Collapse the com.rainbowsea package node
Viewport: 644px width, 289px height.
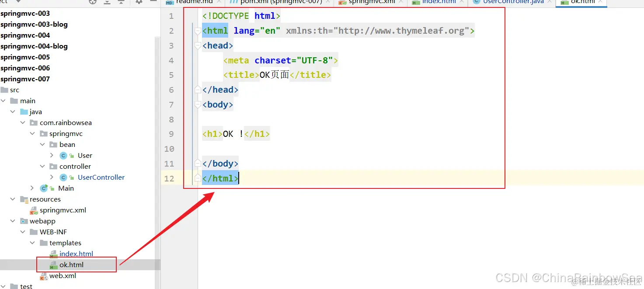[23, 123]
